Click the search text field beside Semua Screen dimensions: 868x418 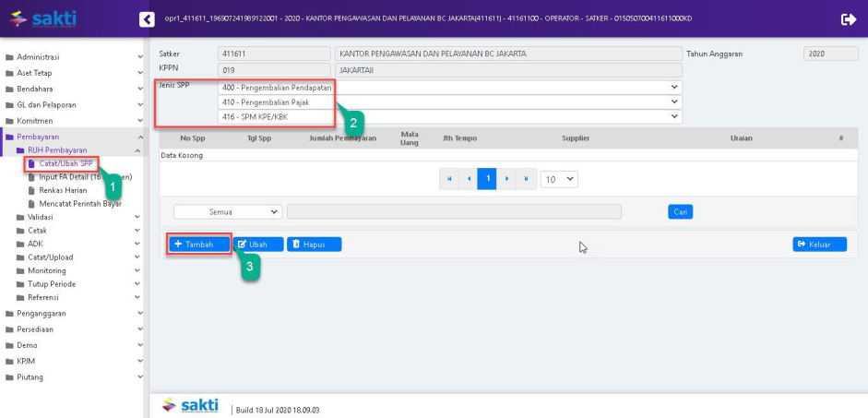(x=454, y=211)
